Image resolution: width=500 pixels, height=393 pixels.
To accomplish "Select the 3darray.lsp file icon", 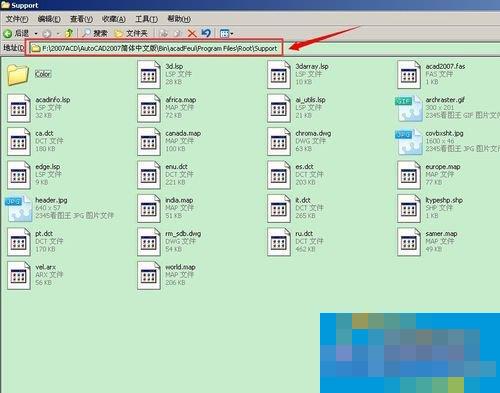I will (x=279, y=75).
